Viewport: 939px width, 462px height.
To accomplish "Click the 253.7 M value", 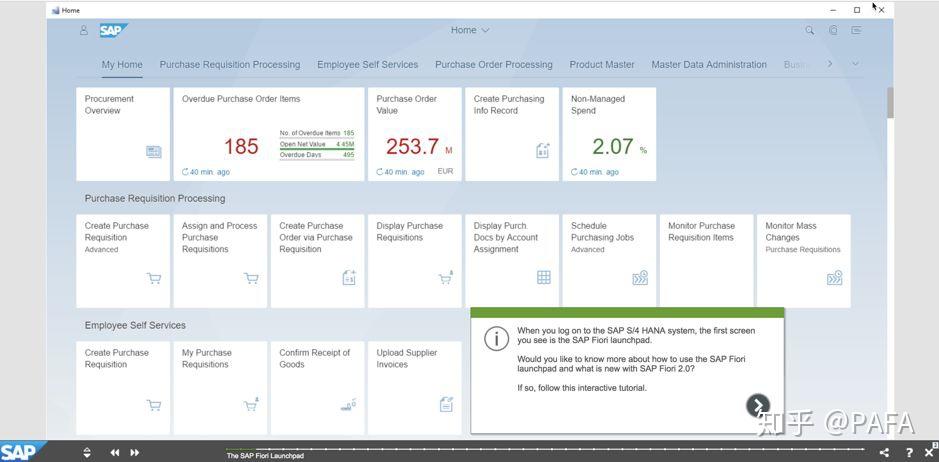I will click(x=419, y=146).
